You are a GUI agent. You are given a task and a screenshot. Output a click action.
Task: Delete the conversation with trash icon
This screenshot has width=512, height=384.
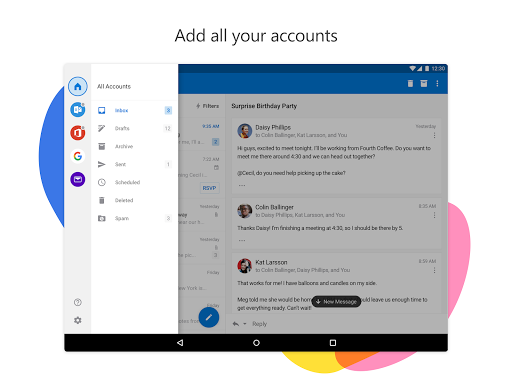tap(410, 83)
